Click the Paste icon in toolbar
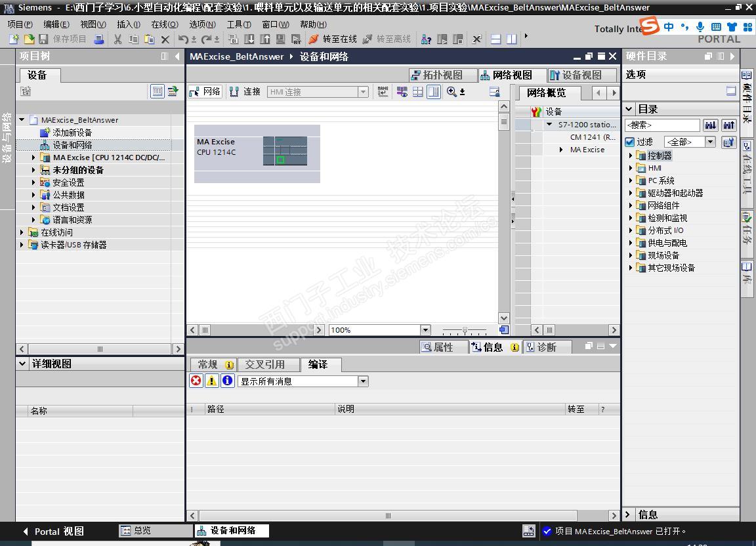This screenshot has width=756, height=546. point(150,39)
